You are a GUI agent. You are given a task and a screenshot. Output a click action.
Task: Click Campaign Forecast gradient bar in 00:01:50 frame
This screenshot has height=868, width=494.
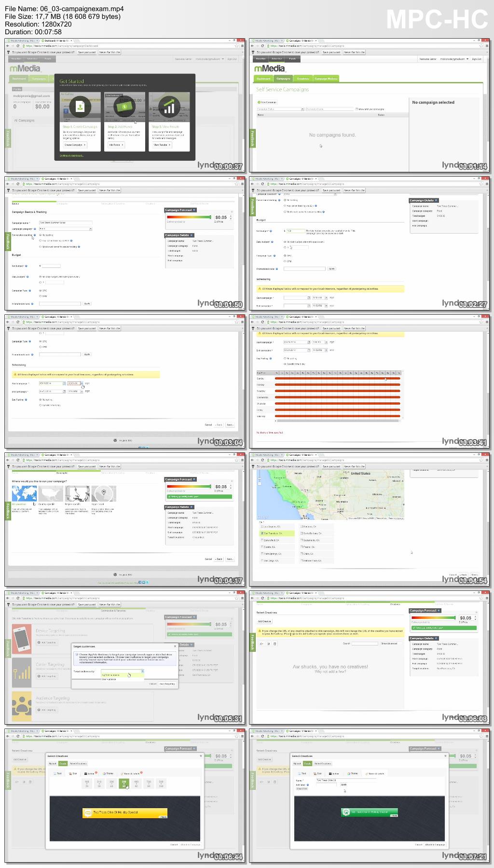(x=189, y=217)
